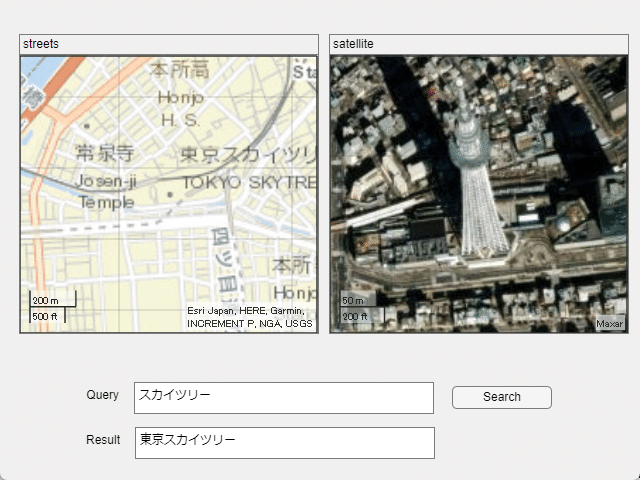
Task: Click the 'Result' label
Action: click(x=103, y=440)
